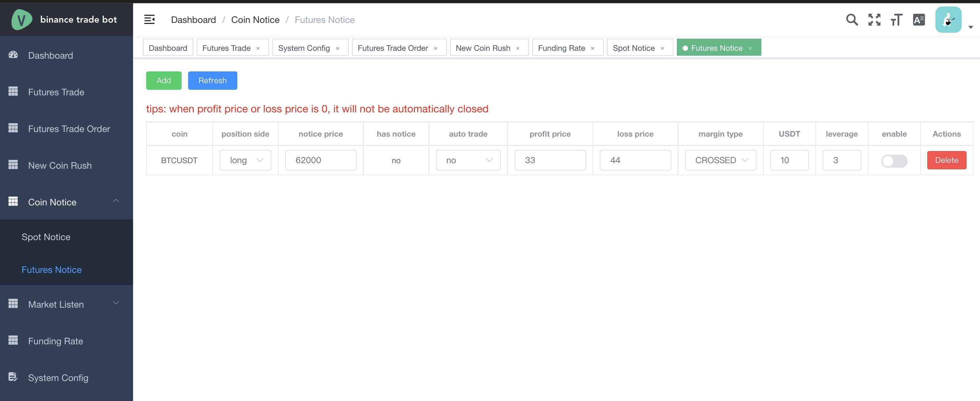Open the CROSSED margin type dropdown

pos(720,160)
